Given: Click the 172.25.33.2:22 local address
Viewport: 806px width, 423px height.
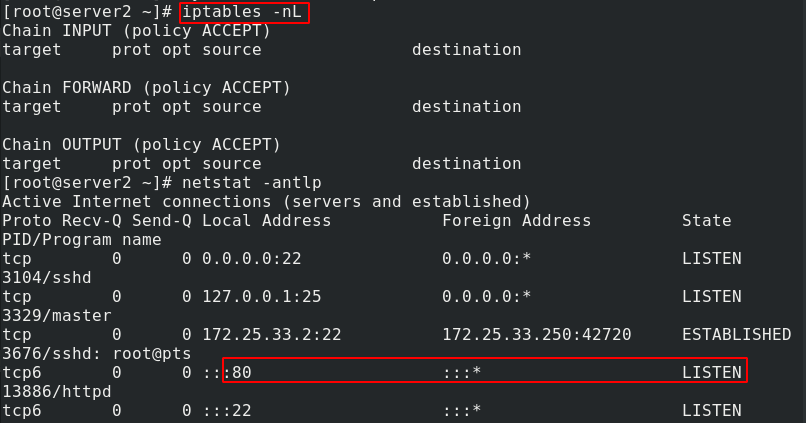Looking at the screenshot, I should (x=272, y=335).
